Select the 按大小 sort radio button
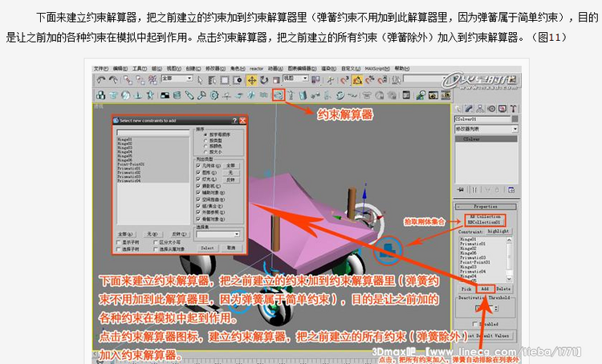Screen dimensions: 602x364 point(205,152)
